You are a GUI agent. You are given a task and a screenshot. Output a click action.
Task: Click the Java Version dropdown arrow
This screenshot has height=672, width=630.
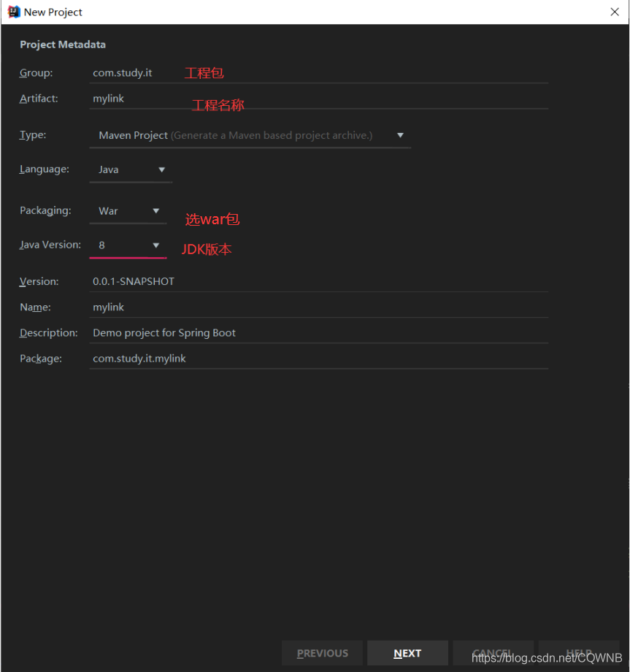156,245
